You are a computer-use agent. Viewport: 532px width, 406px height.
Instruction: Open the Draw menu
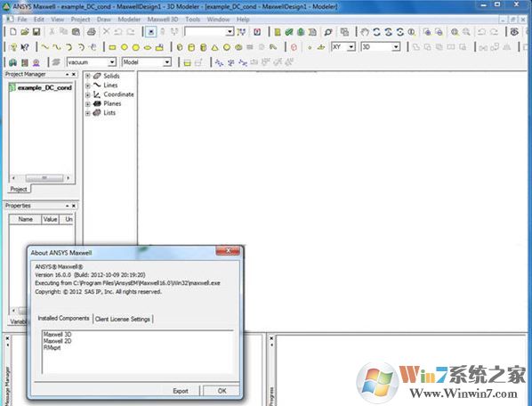104,20
